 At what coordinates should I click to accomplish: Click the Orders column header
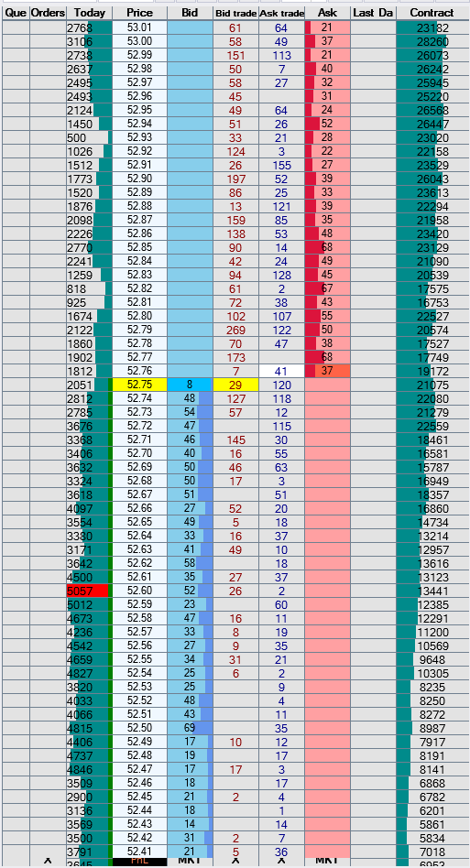pos(49,13)
